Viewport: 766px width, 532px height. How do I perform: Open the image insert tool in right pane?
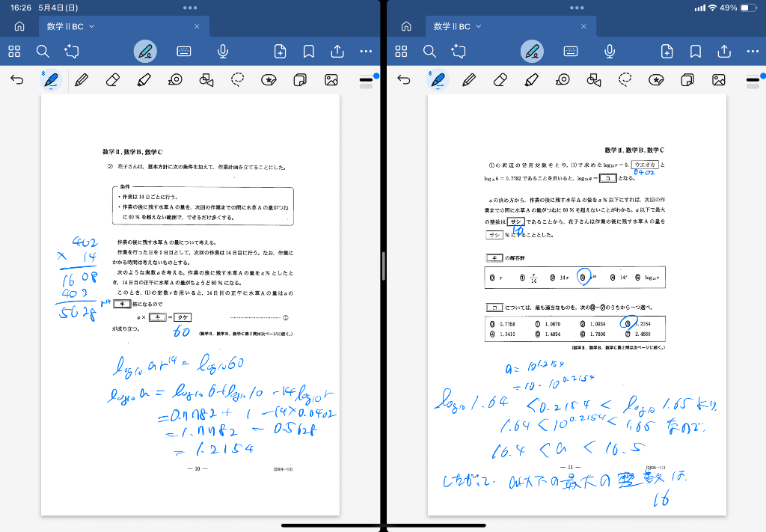719,79
